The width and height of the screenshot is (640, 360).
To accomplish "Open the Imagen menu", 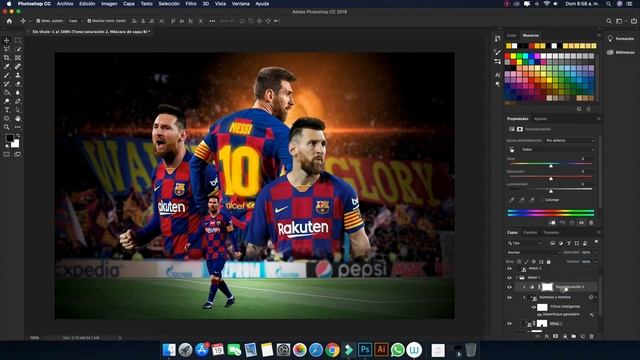I will [109, 4].
